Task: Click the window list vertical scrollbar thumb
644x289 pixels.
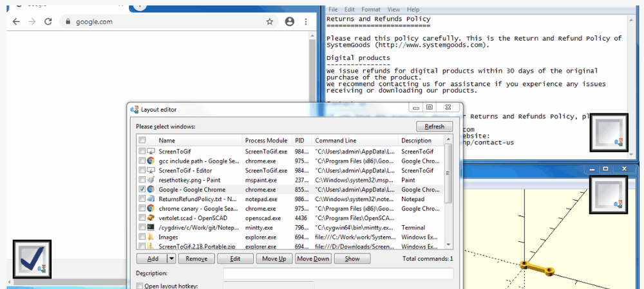Action: pyautogui.click(x=448, y=174)
